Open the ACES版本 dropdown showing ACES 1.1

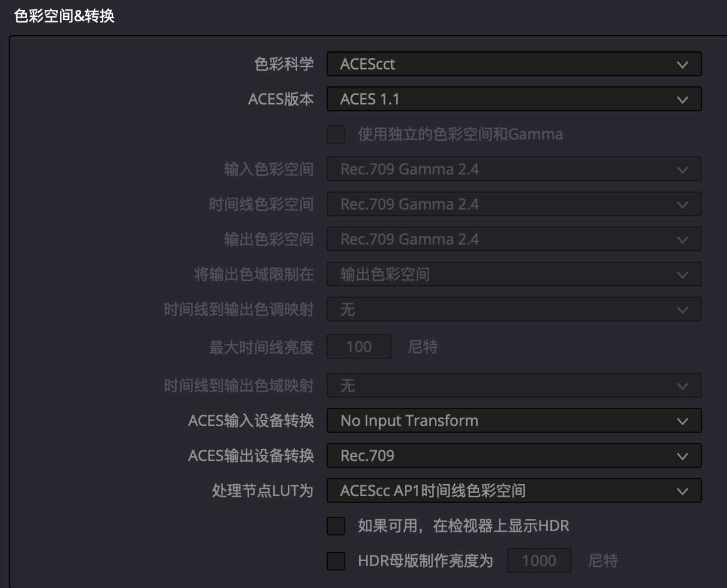click(513, 99)
